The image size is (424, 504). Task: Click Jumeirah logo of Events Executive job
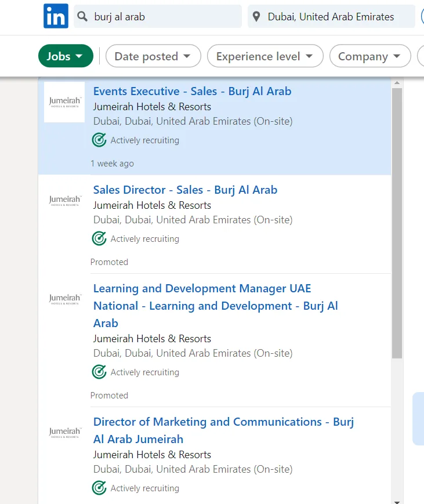[64, 102]
